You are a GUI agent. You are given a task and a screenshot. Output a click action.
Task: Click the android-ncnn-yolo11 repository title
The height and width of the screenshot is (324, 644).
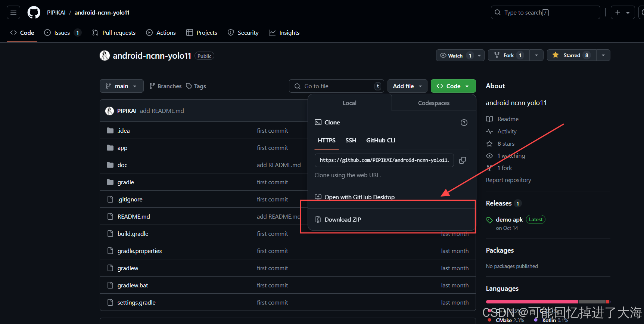(x=152, y=56)
